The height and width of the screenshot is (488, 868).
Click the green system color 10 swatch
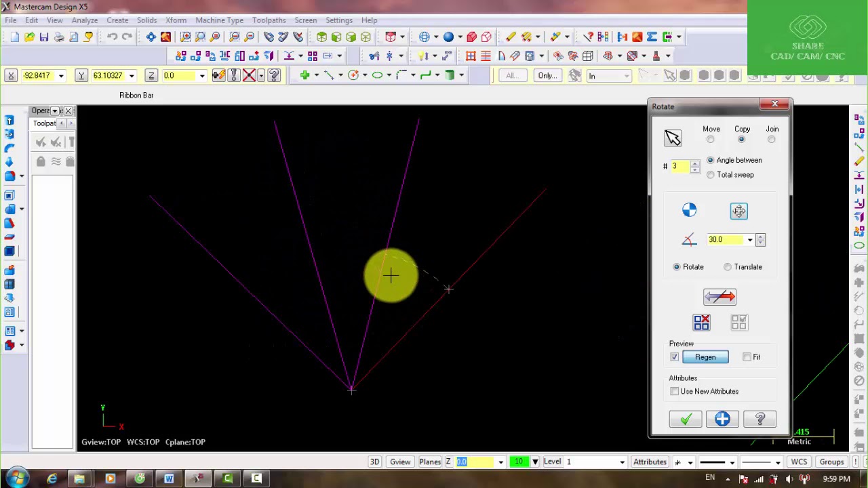519,462
